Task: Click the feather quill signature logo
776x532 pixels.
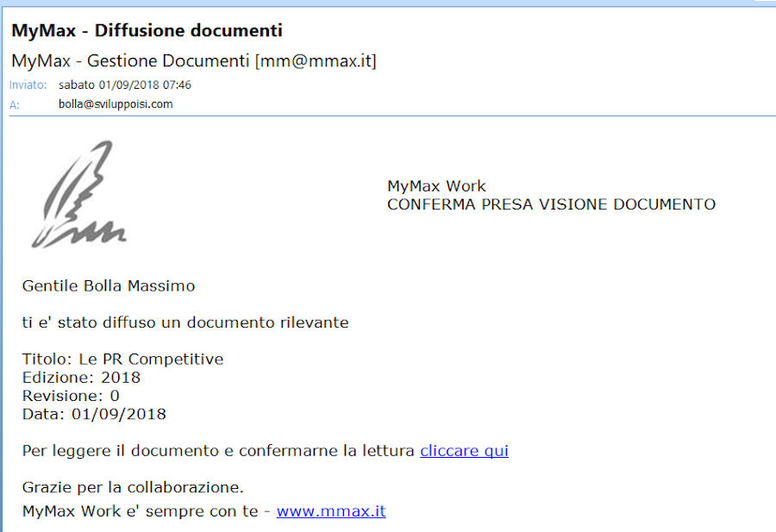Action: pyautogui.click(x=79, y=194)
